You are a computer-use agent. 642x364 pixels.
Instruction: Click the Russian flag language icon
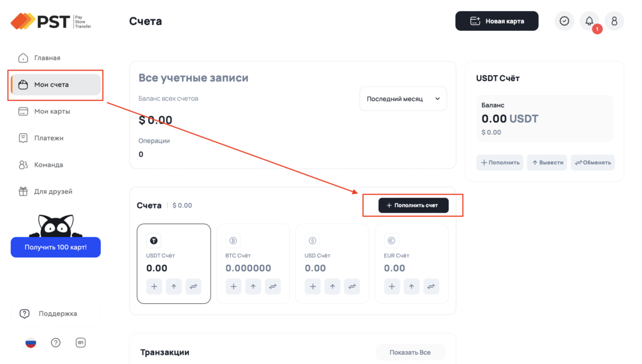(x=30, y=342)
